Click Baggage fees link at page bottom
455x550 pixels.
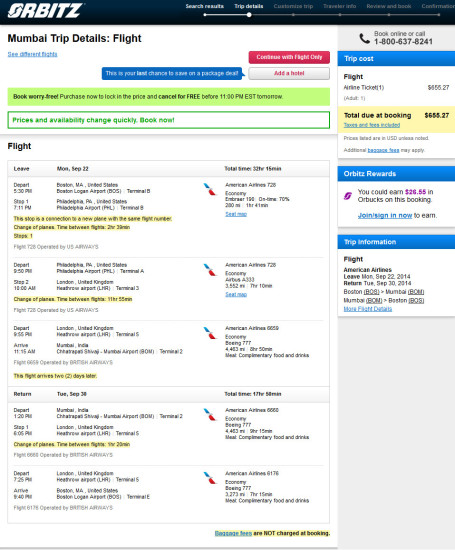pyautogui.click(x=233, y=533)
